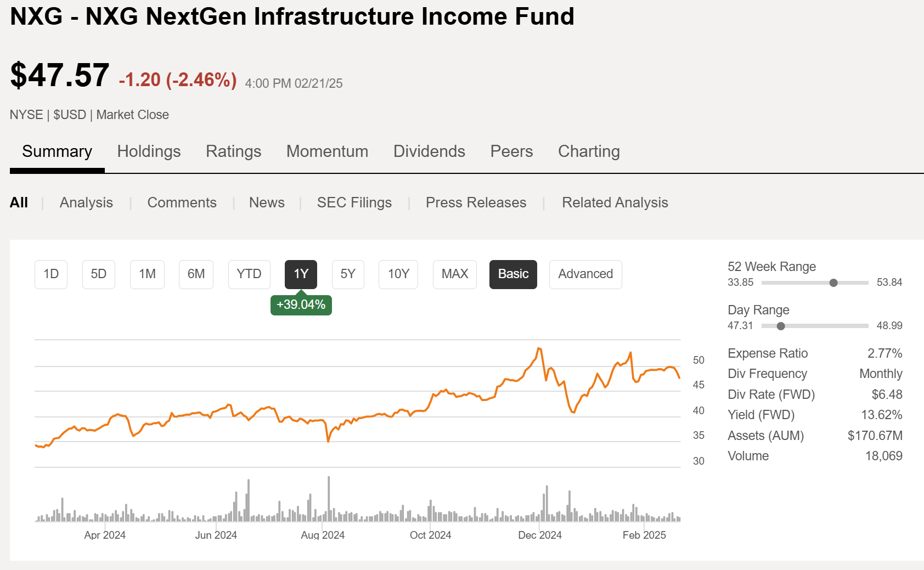Go to the Charting tab

pos(588,151)
